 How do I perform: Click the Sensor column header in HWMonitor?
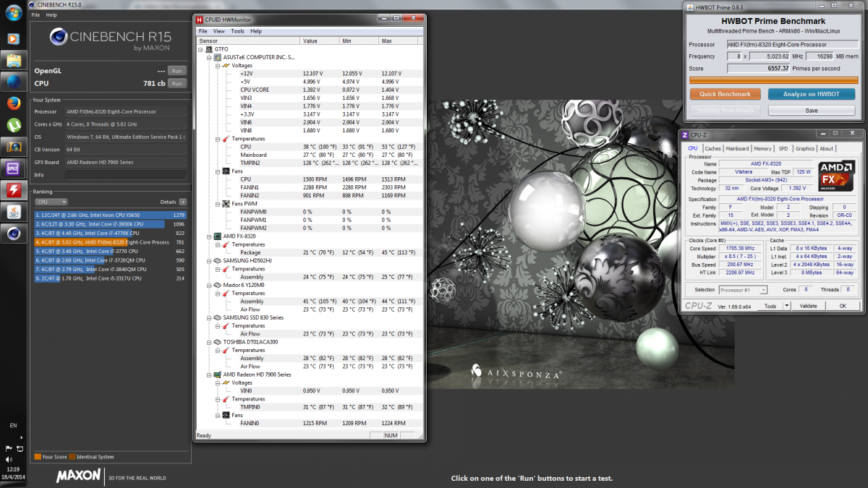247,40
